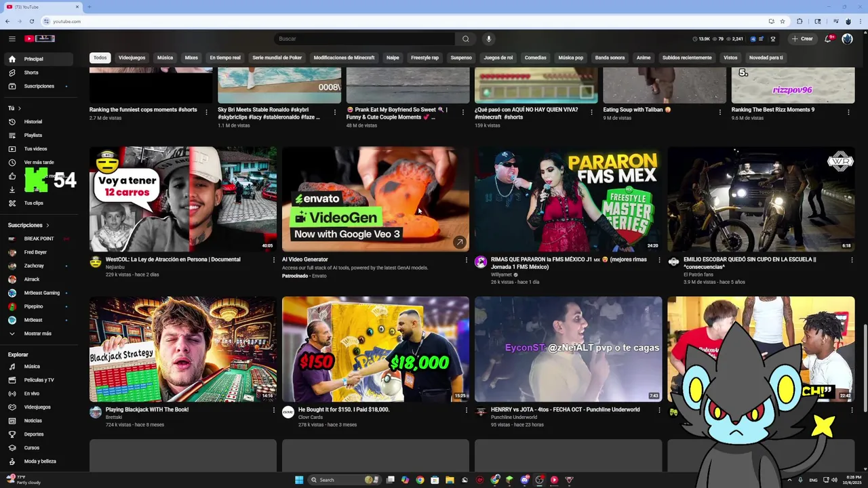Open Tus clips in the sidebar
The width and height of the screenshot is (868, 488).
38,203
